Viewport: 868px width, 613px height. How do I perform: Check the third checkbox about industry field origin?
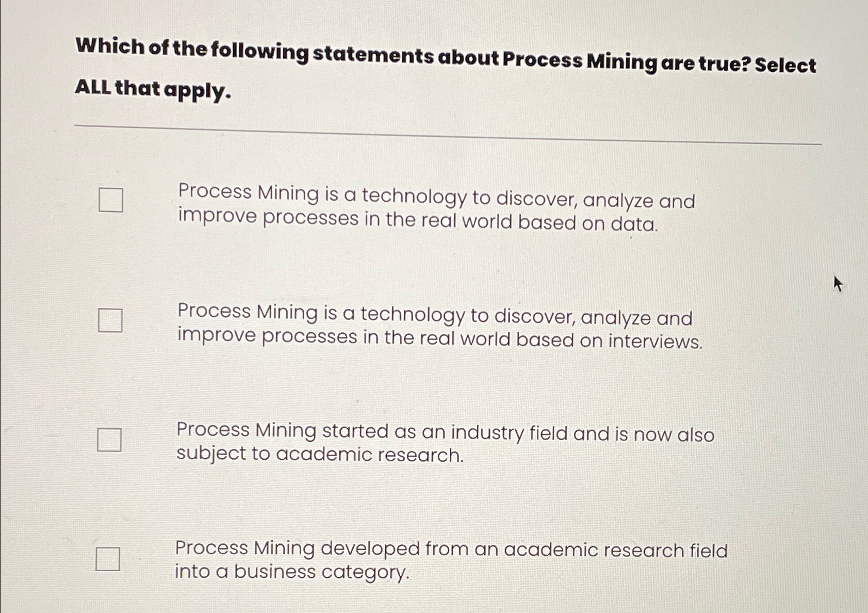(110, 441)
